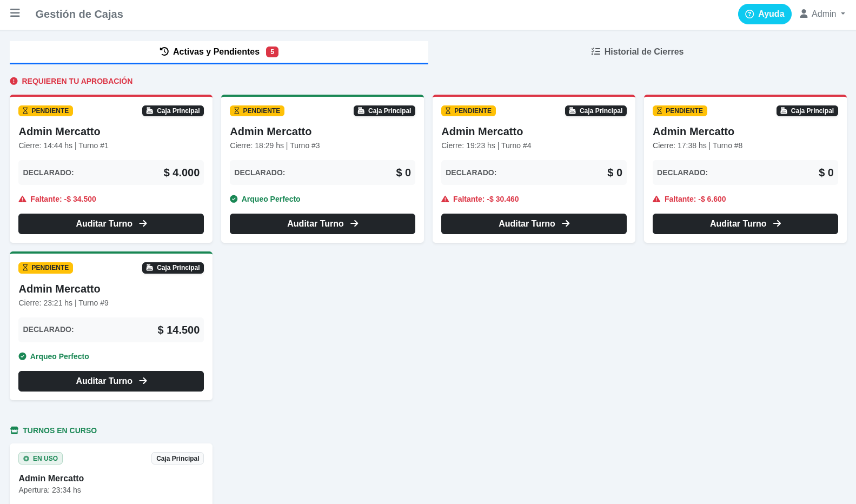Click the history clock icon on Activas tab
856x504 pixels.
point(164,51)
